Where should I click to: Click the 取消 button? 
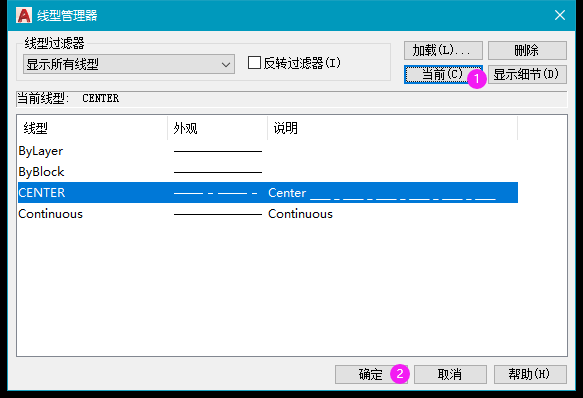450,374
